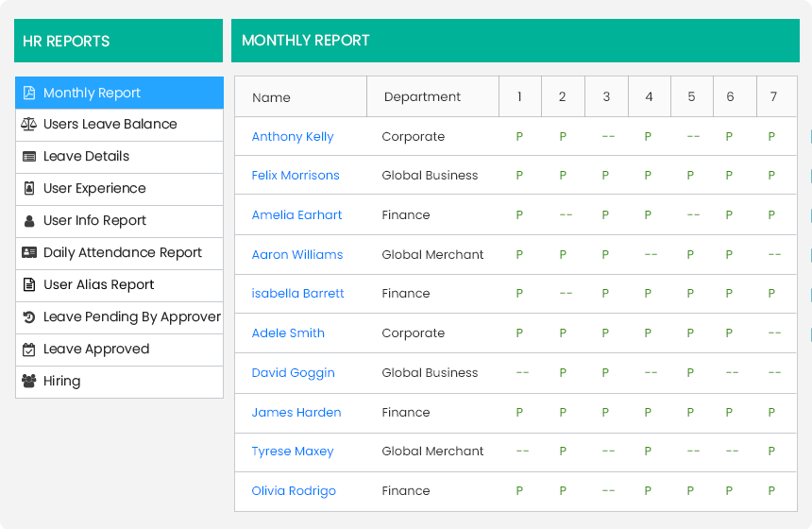This screenshot has height=529, width=812.
Task: Click Adele Smith's day 7 absent mark
Action: coord(775,333)
